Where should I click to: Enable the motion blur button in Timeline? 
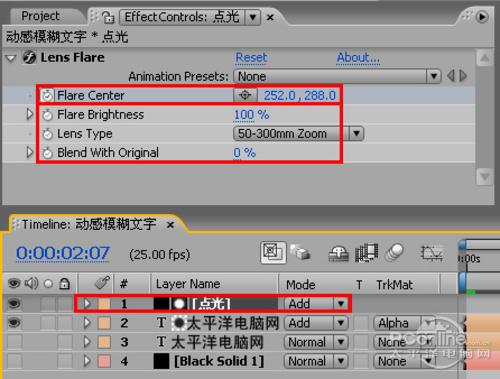point(395,253)
